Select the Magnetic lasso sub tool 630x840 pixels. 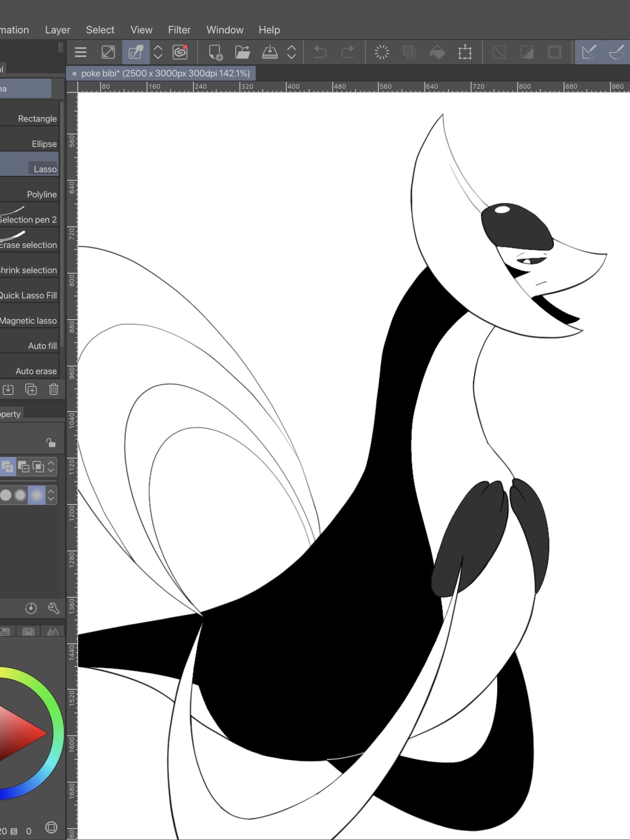point(29,320)
